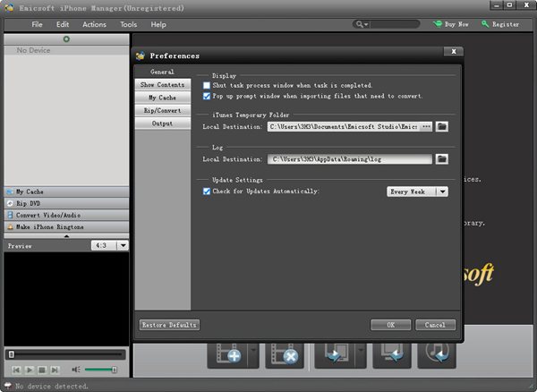Image resolution: width=537 pixels, height=392 pixels.
Task: Click the Restore Defaults button
Action: (x=169, y=325)
